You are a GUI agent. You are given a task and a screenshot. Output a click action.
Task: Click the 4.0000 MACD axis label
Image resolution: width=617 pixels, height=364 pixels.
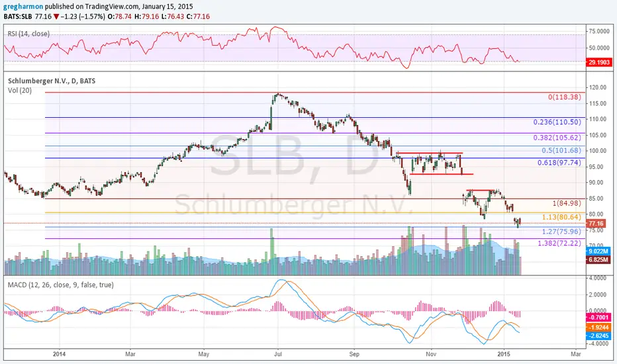point(598,278)
